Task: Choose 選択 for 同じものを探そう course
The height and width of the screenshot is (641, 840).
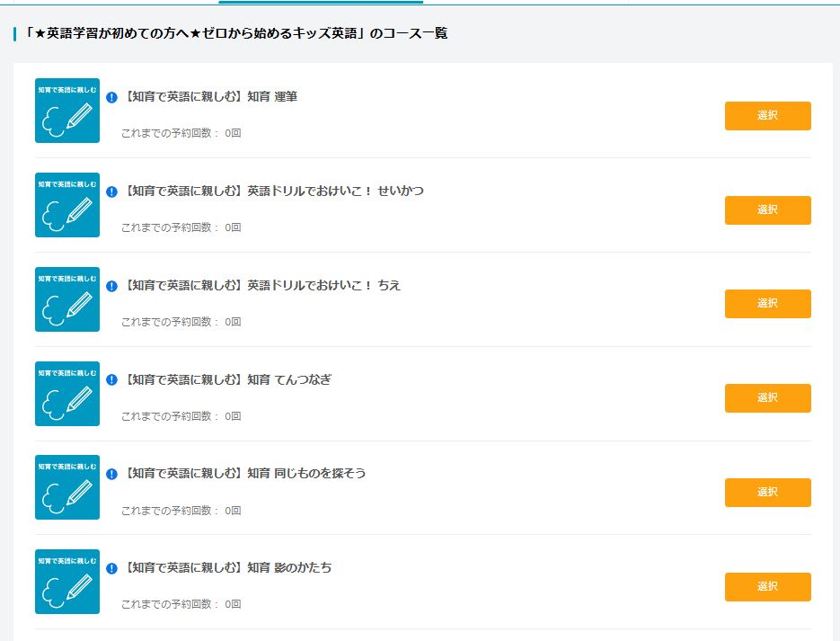Action: click(x=767, y=493)
